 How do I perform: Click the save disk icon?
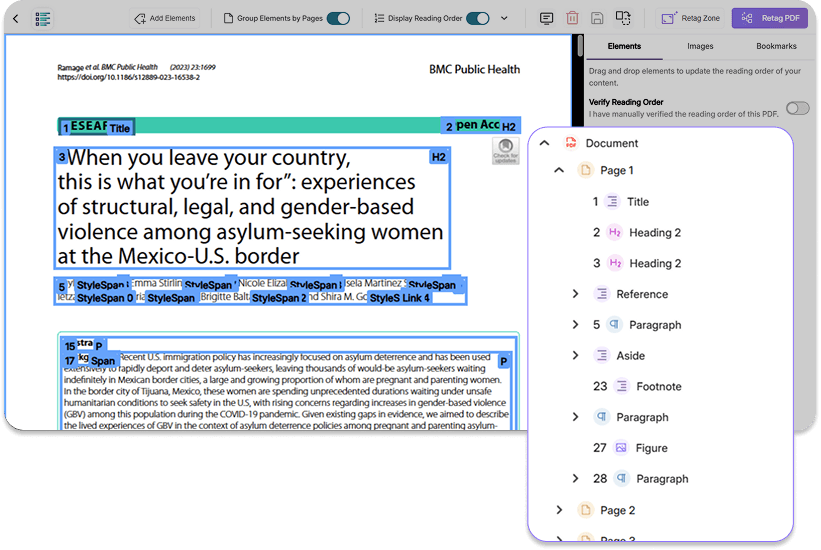[x=597, y=18]
